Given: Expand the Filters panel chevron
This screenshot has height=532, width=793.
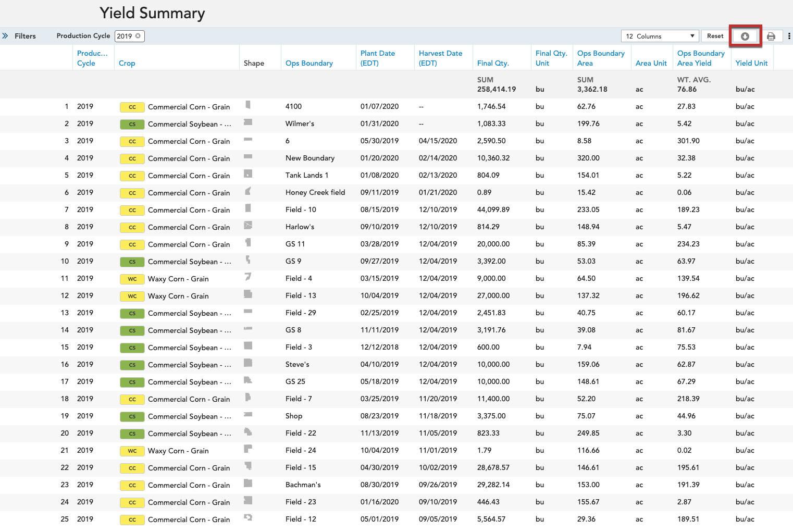Looking at the screenshot, I should click(5, 36).
